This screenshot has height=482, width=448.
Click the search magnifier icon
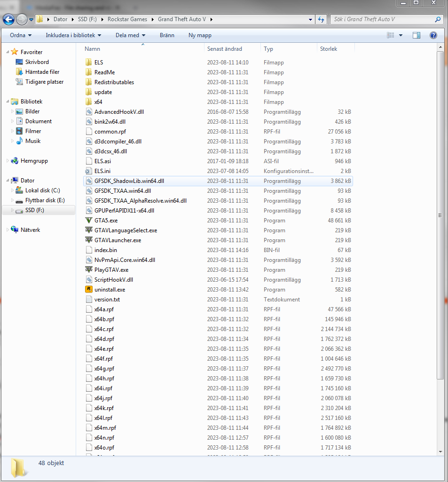point(438,19)
